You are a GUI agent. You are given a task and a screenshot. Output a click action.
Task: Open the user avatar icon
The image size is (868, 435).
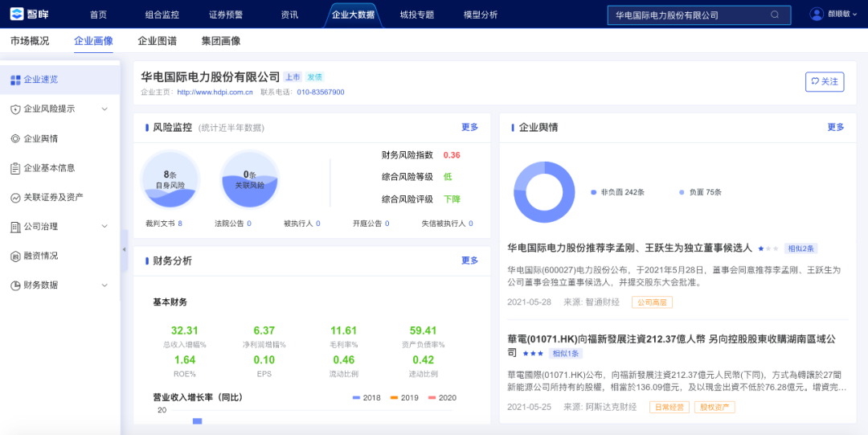point(817,14)
